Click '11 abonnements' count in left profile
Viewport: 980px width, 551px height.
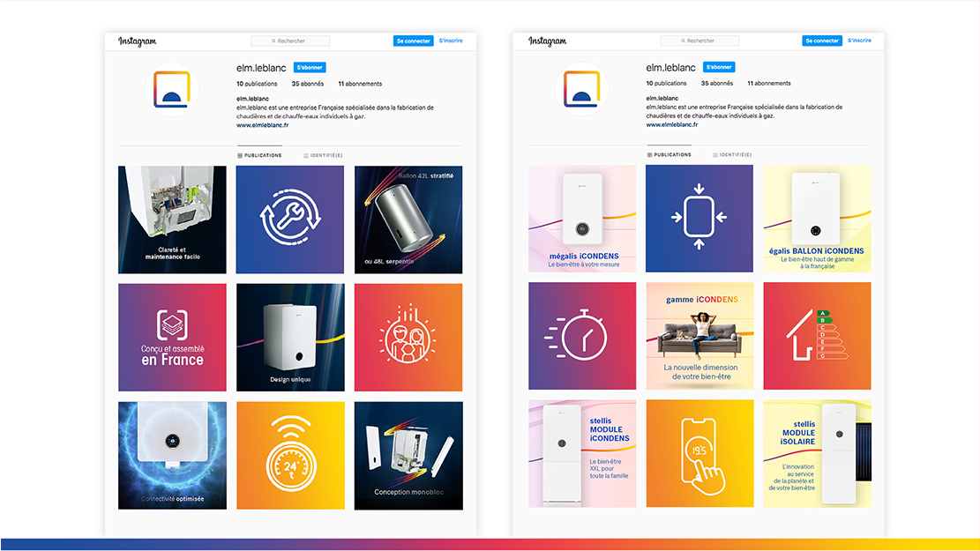click(x=360, y=84)
